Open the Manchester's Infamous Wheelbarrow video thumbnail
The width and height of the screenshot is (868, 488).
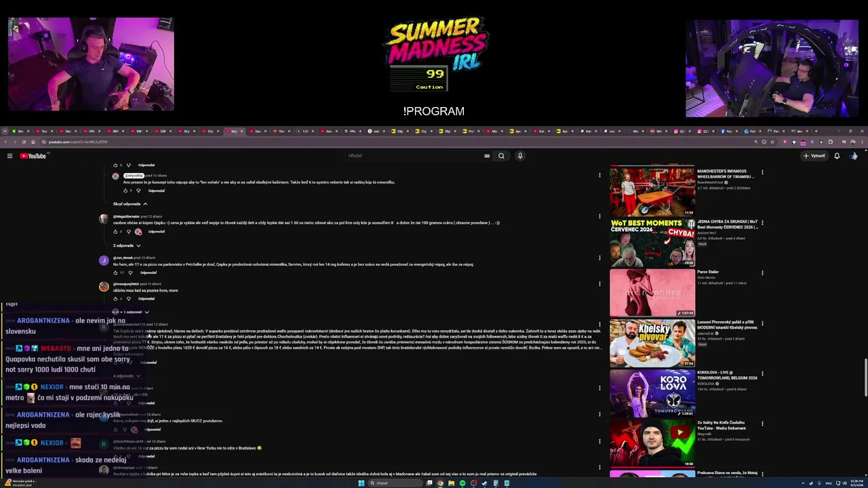click(652, 192)
